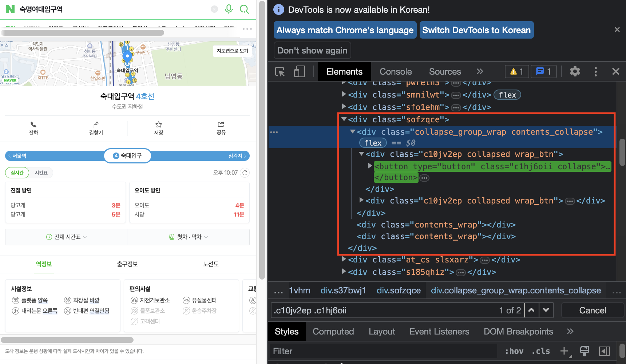The width and height of the screenshot is (626, 364).
Task: Close the DevTools panel
Action: point(615,71)
